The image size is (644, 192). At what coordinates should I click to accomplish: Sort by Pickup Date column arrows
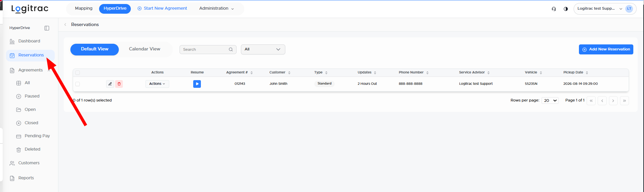[x=587, y=72]
